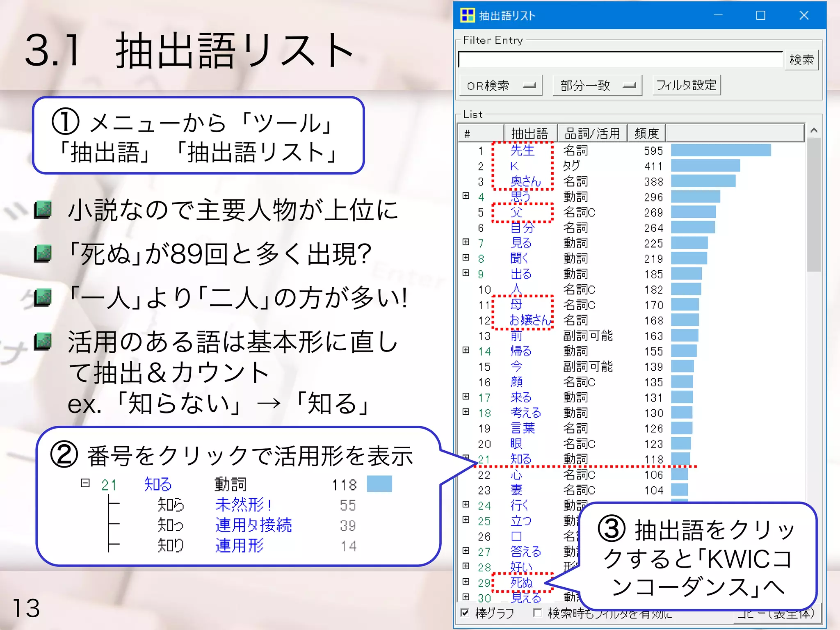Image resolution: width=840 pixels, height=630 pixels.
Task: Expand row 14 帰る conjugations
Action: (466, 350)
